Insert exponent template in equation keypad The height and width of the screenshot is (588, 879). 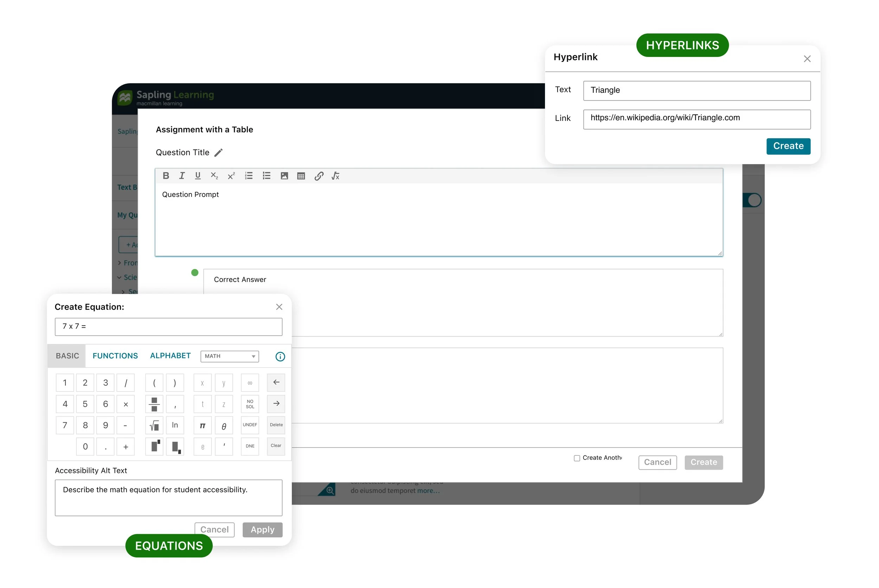click(x=154, y=446)
